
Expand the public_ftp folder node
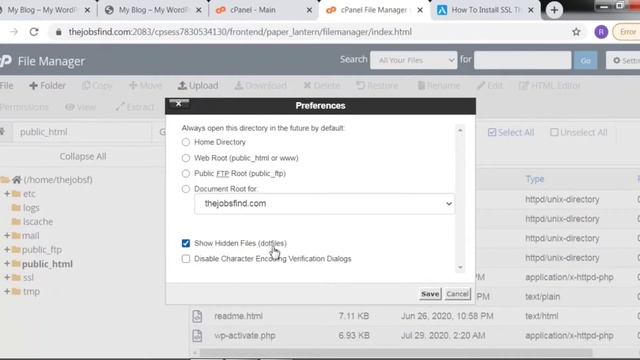click(7, 249)
